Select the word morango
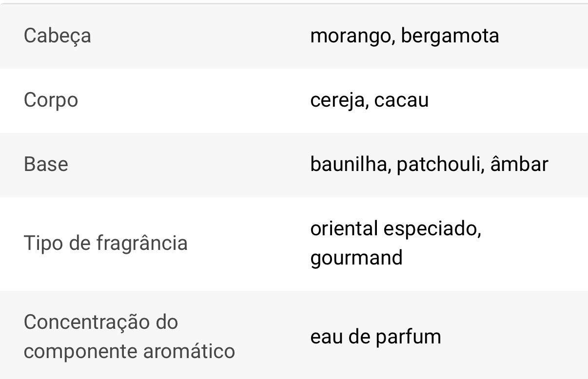The height and width of the screenshot is (379, 588). (x=351, y=36)
